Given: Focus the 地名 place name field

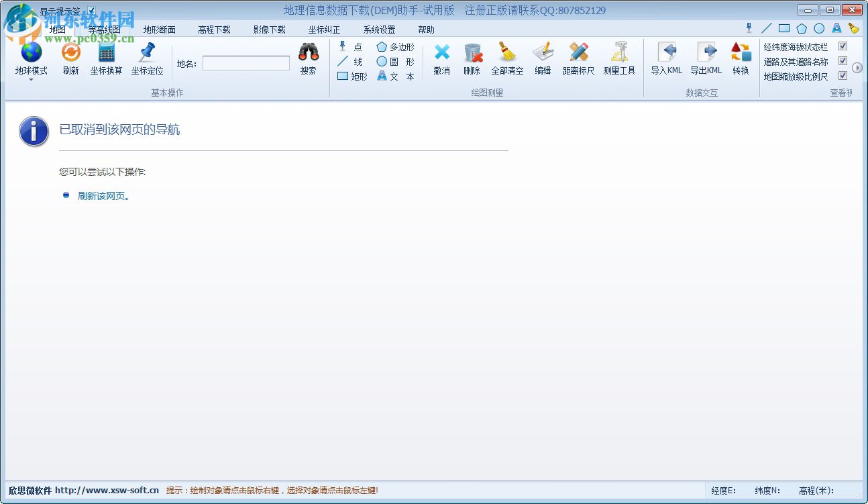Looking at the screenshot, I should (x=246, y=63).
